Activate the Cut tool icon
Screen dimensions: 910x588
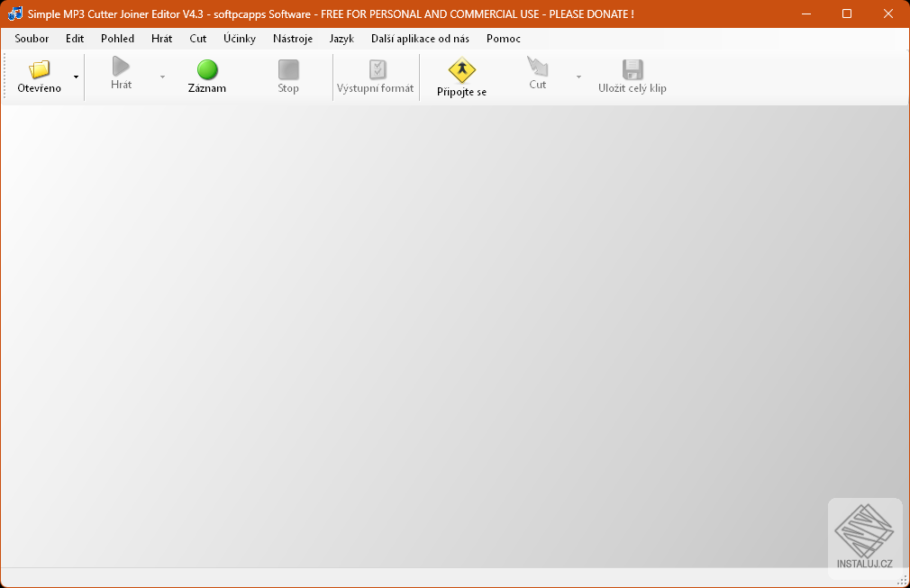point(538,70)
